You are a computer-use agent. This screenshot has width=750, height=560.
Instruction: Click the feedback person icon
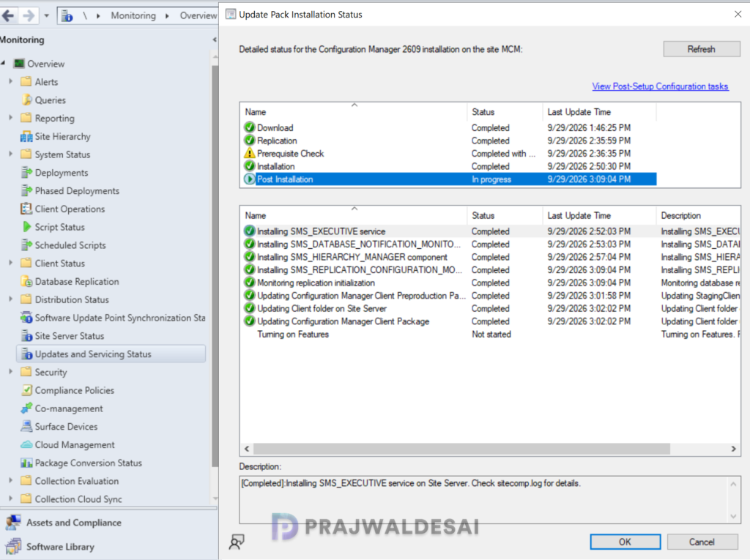(237, 542)
